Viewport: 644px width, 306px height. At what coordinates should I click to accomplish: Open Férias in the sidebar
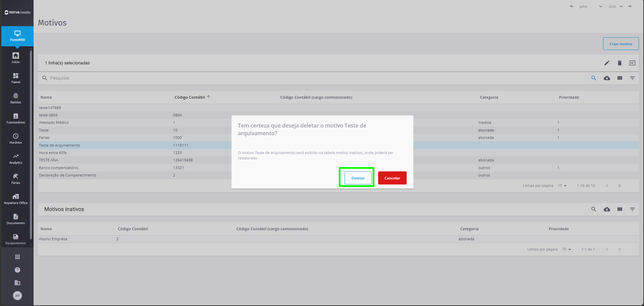tap(16, 178)
